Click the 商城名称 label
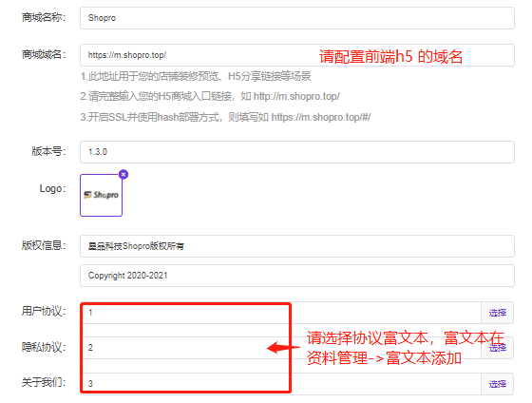The image size is (532, 403). pyautogui.click(x=44, y=17)
